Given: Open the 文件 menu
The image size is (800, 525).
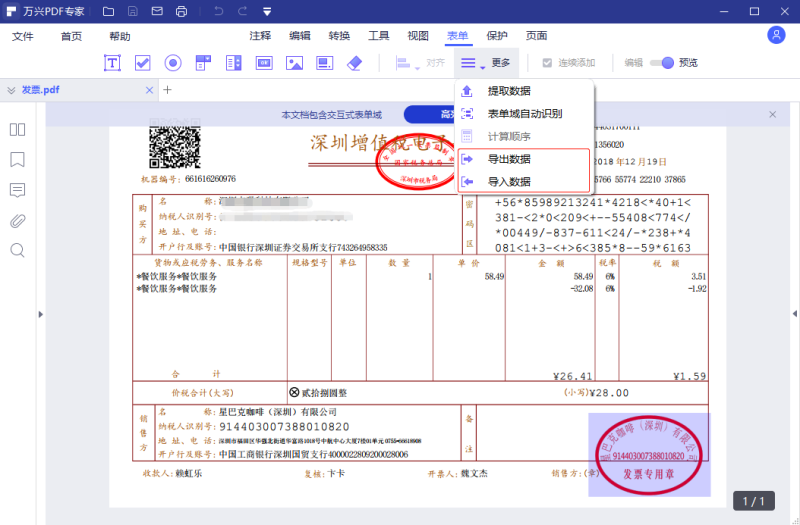Looking at the screenshot, I should click(23, 36).
